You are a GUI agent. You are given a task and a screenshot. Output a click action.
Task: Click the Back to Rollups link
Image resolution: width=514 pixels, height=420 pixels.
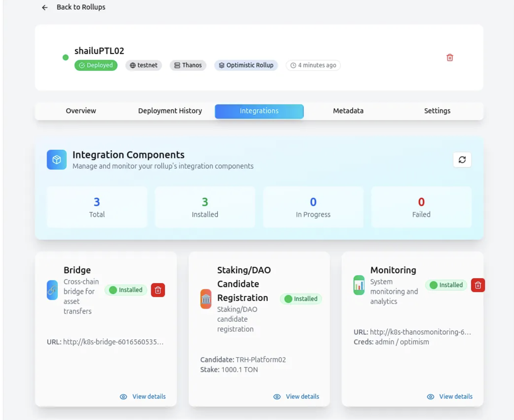tap(81, 7)
